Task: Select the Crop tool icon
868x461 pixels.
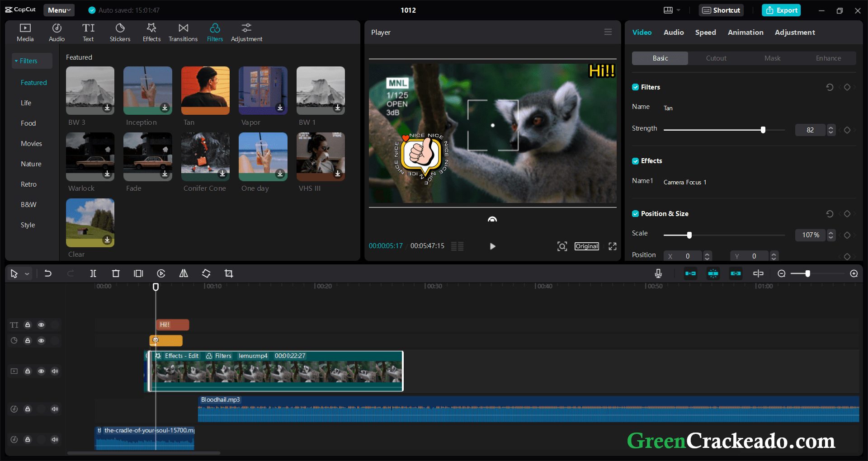Action: [x=229, y=273]
